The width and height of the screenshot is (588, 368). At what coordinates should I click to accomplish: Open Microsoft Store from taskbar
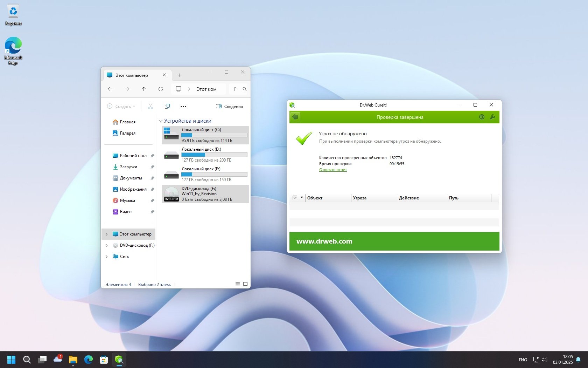click(x=104, y=360)
